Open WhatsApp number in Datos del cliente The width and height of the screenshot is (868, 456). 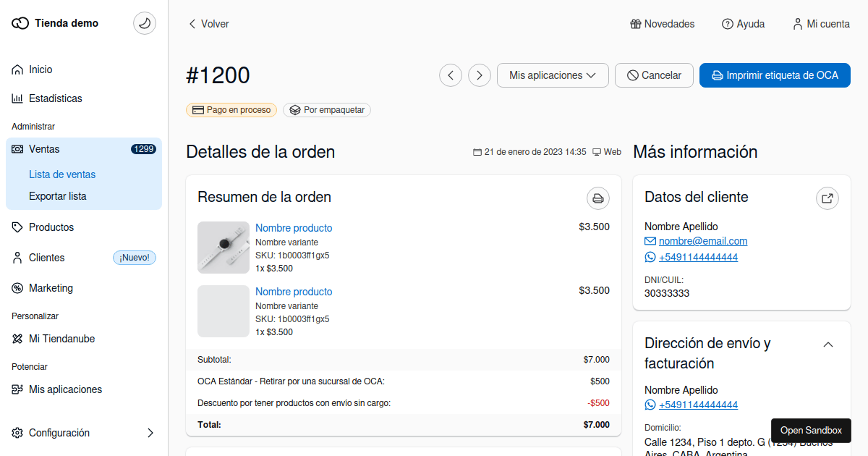[698, 257]
